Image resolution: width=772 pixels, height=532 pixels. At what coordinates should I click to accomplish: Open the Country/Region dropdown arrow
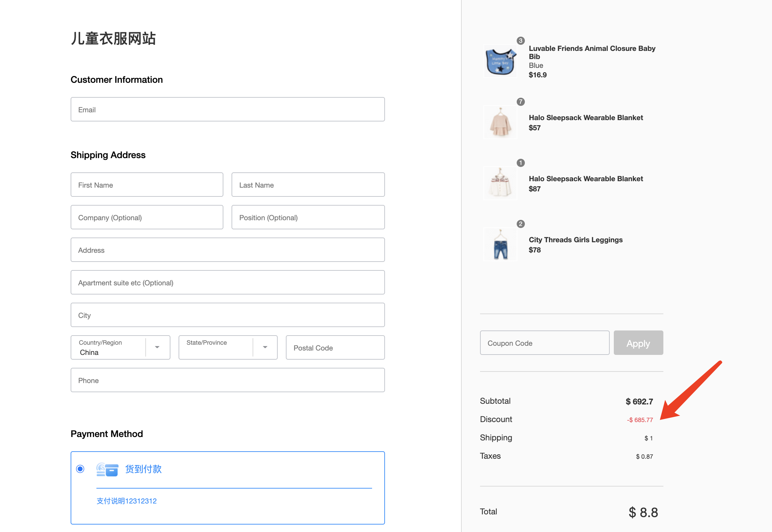[x=157, y=347]
